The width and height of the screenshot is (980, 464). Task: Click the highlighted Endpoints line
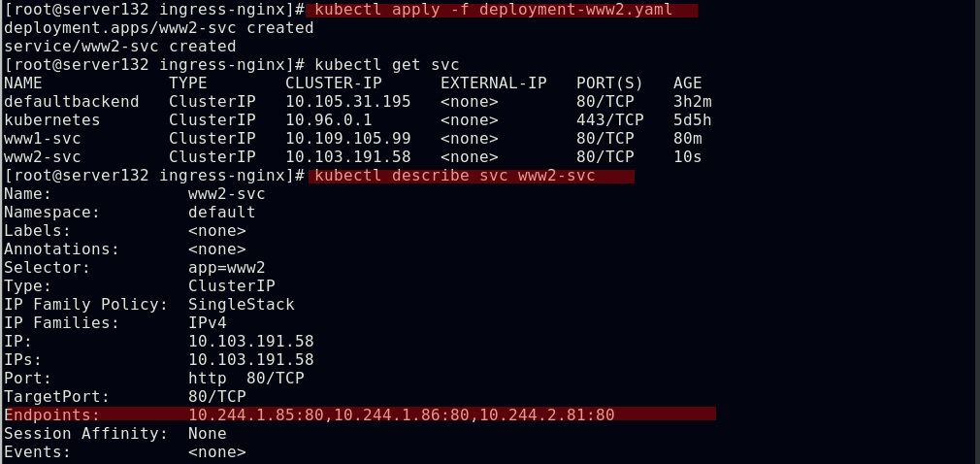pos(359,415)
